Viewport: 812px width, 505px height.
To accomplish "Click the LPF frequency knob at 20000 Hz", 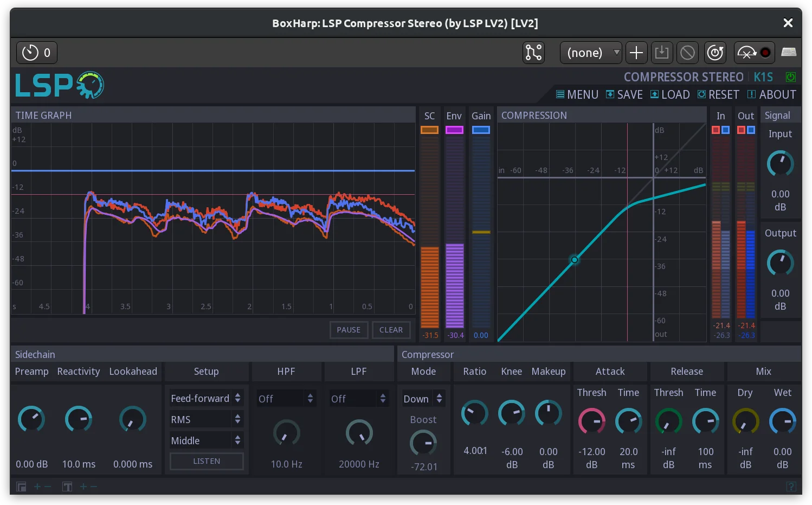I will click(x=359, y=432).
